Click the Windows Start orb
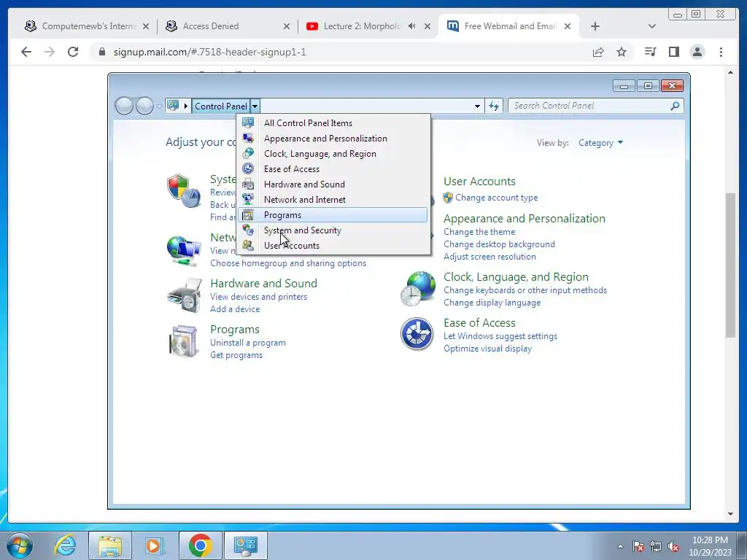 [x=20, y=545]
